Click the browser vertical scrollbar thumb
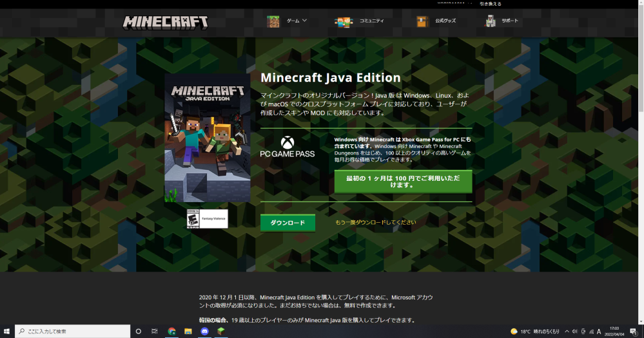This screenshot has width=644, height=338. coord(641,57)
